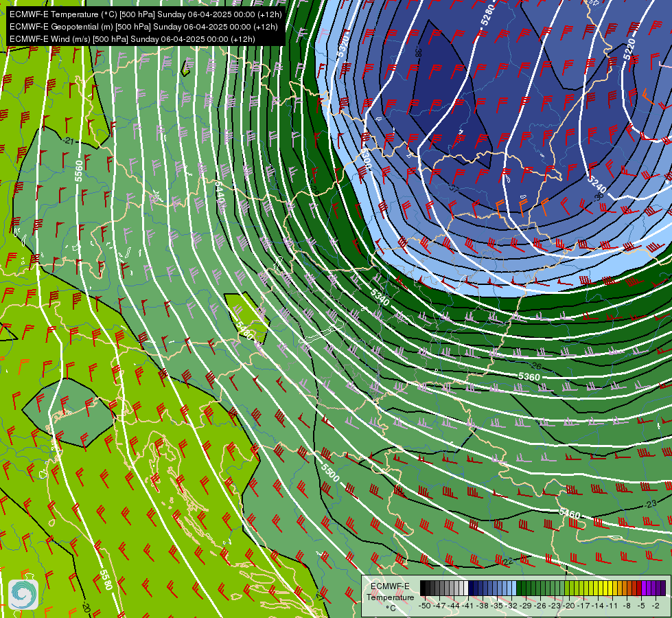Image resolution: width=672 pixels, height=618 pixels.
Task: Click the 5220 geopotential contour label
Action: (x=629, y=49)
